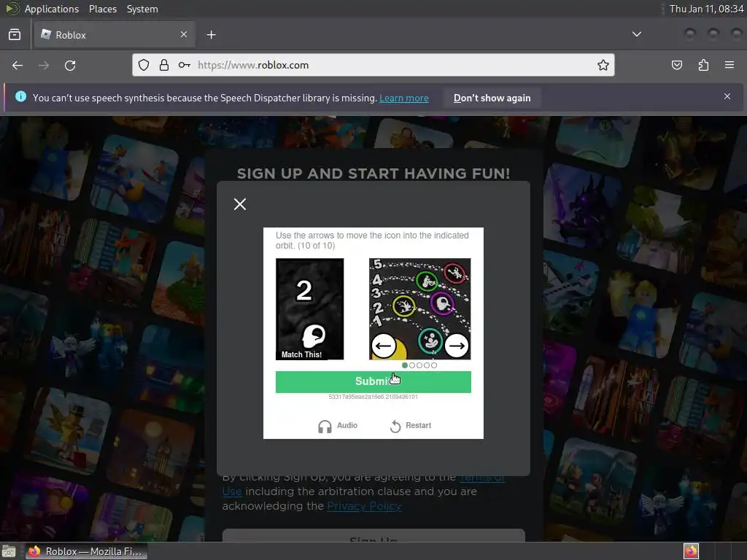Open the Privacy Policy link

365,506
